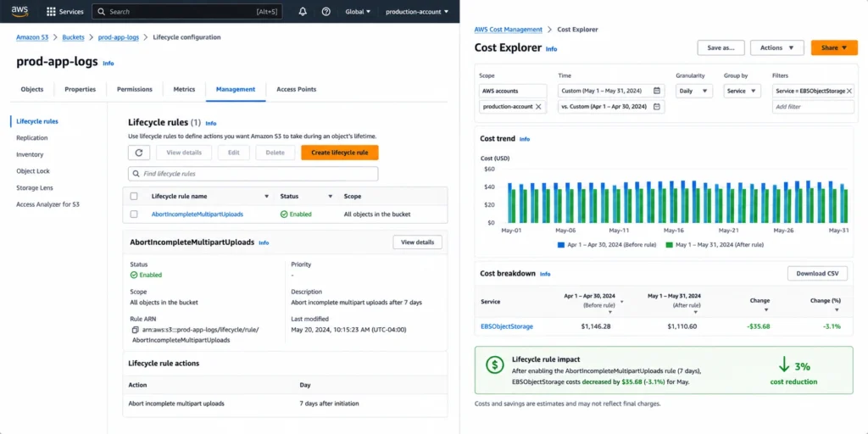Switch to the Access Points tab
The image size is (868, 434).
pos(297,89)
